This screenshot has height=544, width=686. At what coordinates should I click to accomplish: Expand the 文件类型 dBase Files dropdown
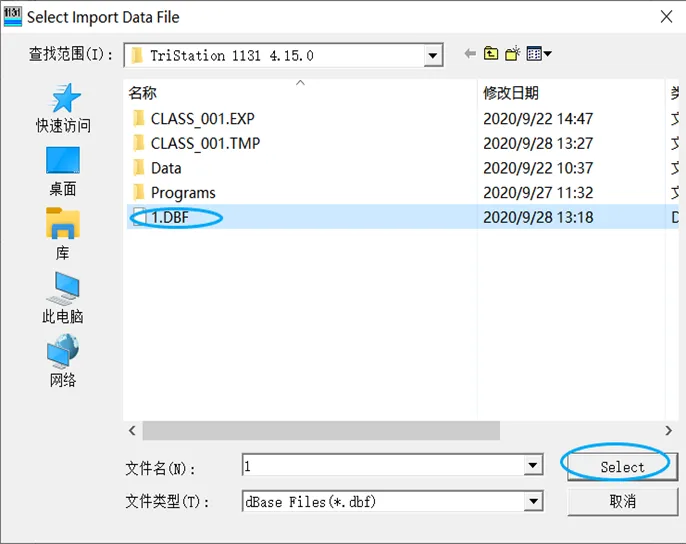[533, 501]
